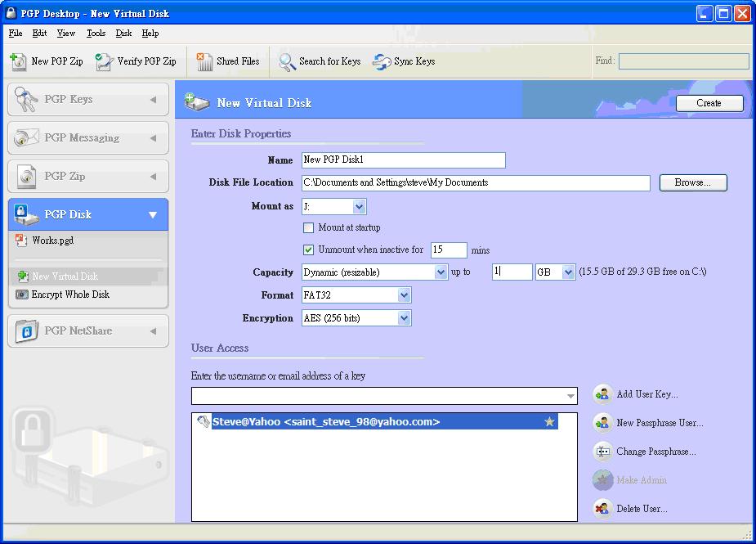Open the Mount as drive letter dropdown

coord(359,207)
